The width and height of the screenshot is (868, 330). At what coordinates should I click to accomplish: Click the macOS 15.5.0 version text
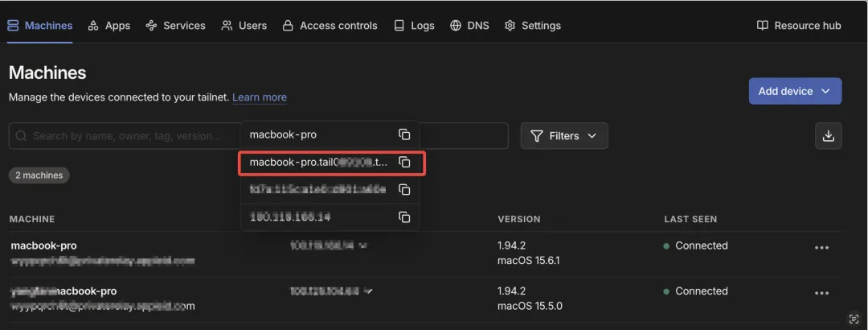[530, 306]
